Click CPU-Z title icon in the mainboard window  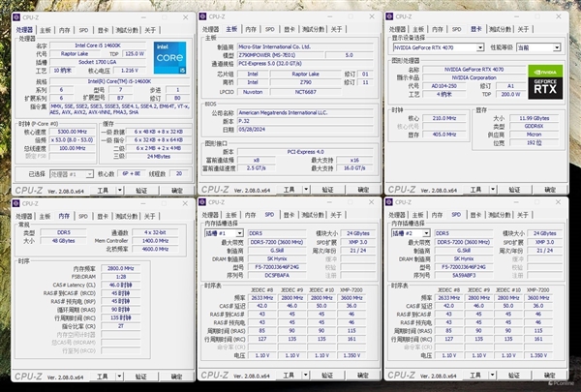click(204, 16)
